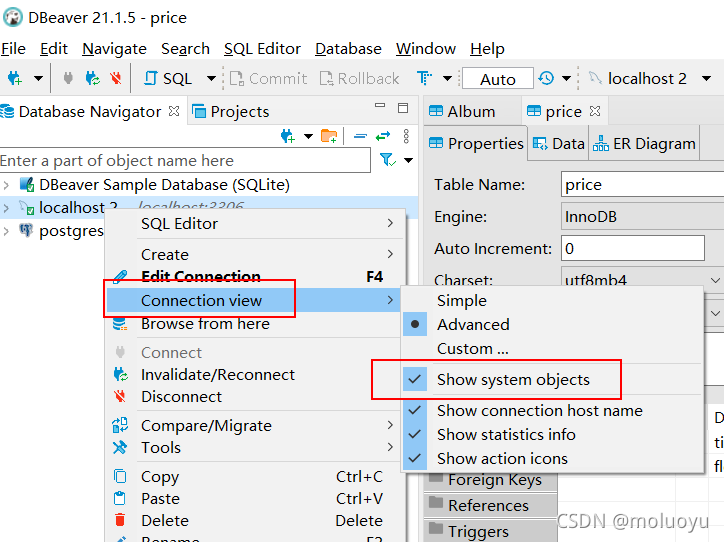Click the postgres elephant icon in tree
Screen dimensions: 724x542
pos(26,230)
